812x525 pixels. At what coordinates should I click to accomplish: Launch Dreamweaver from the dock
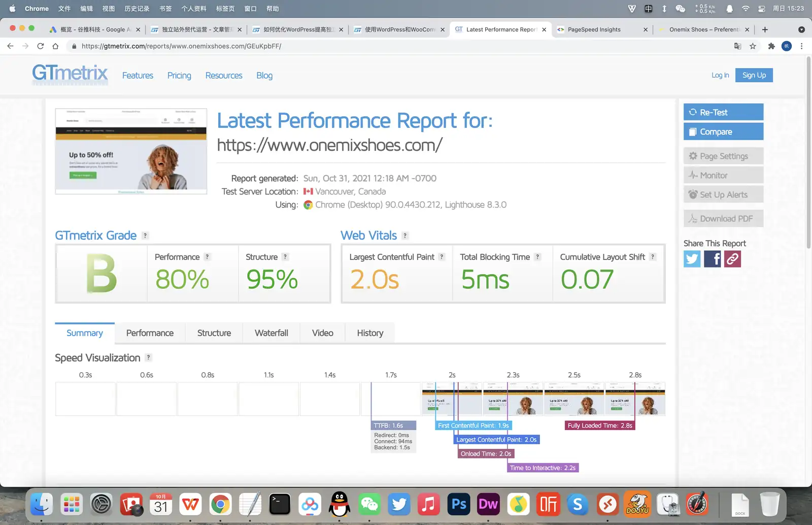coord(488,504)
